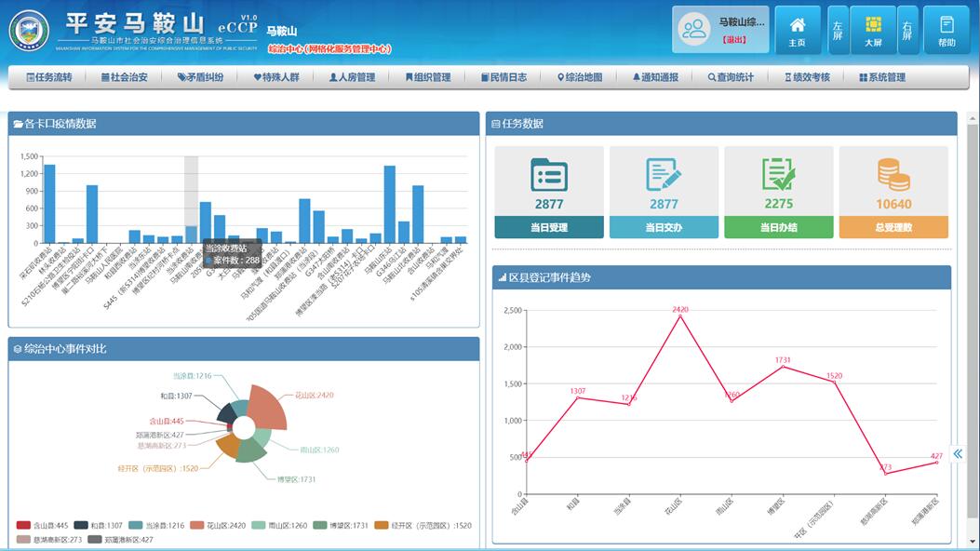Click the 当日受理 folder list icon
Image resolution: width=980 pixels, height=551 pixels.
click(x=549, y=174)
